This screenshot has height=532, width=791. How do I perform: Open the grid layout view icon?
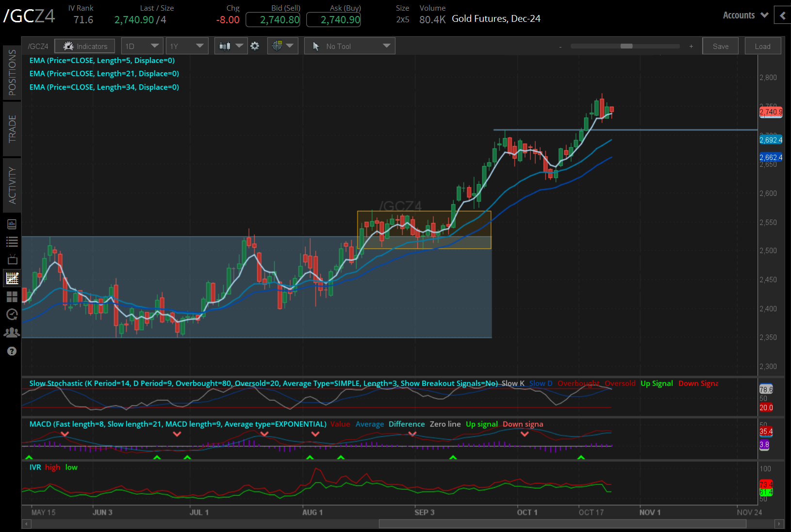click(12, 296)
